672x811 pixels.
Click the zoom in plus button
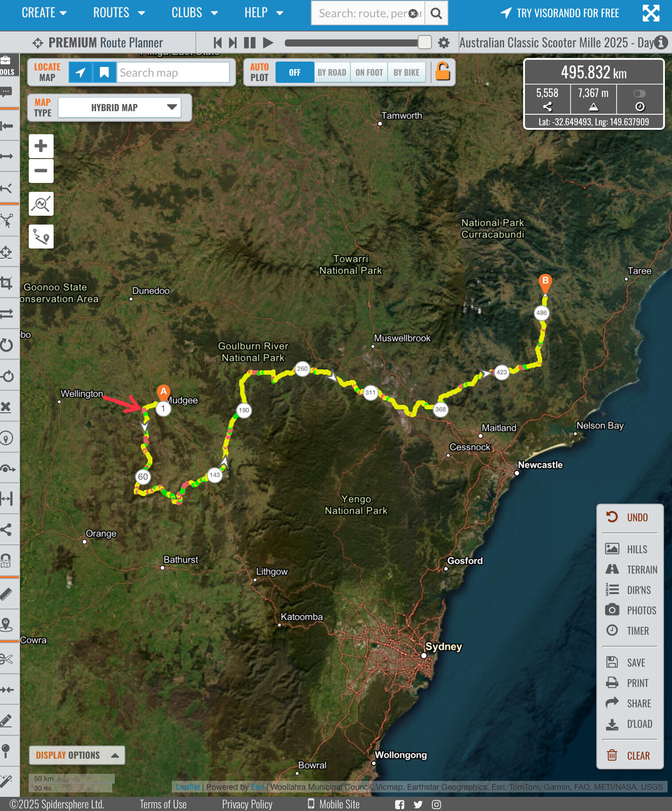point(41,146)
